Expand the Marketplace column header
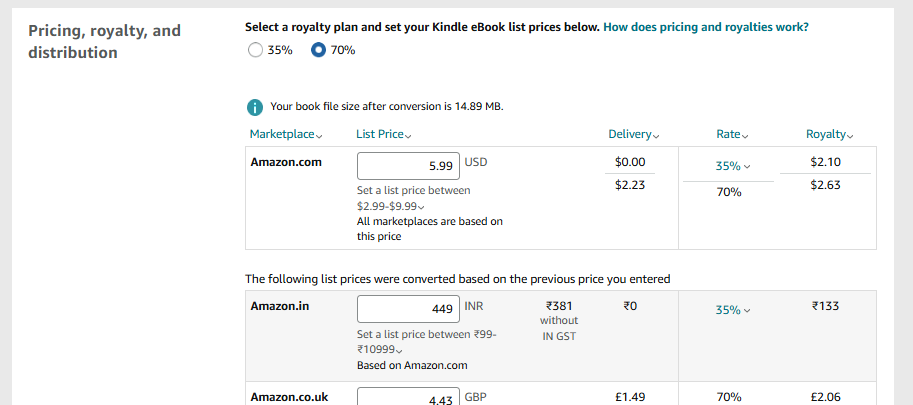This screenshot has height=405, width=913. pyautogui.click(x=286, y=134)
